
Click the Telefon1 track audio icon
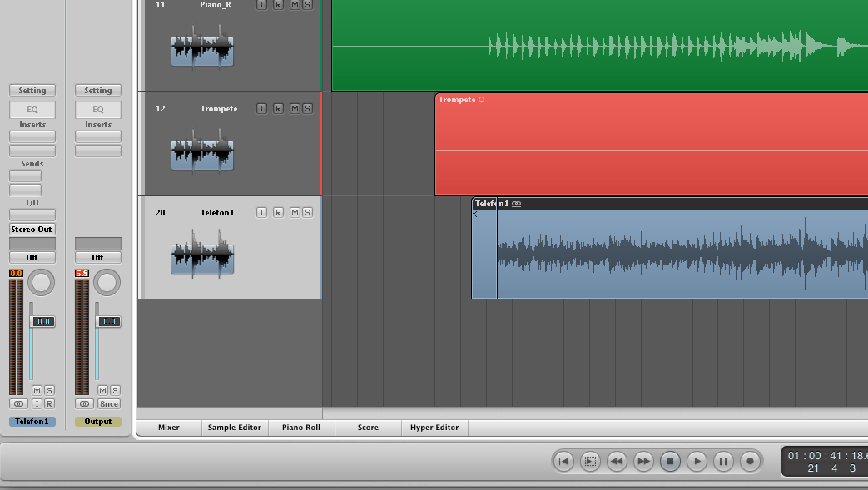[202, 254]
